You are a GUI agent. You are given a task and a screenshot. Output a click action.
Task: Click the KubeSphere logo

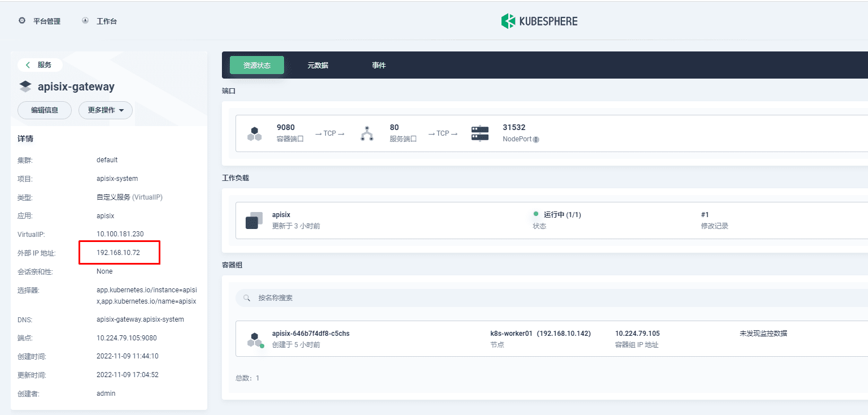[x=539, y=21]
